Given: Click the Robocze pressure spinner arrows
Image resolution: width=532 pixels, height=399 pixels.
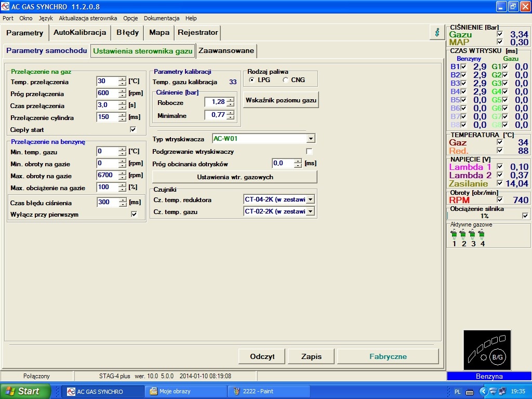Looking at the screenshot, I should click(231, 102).
